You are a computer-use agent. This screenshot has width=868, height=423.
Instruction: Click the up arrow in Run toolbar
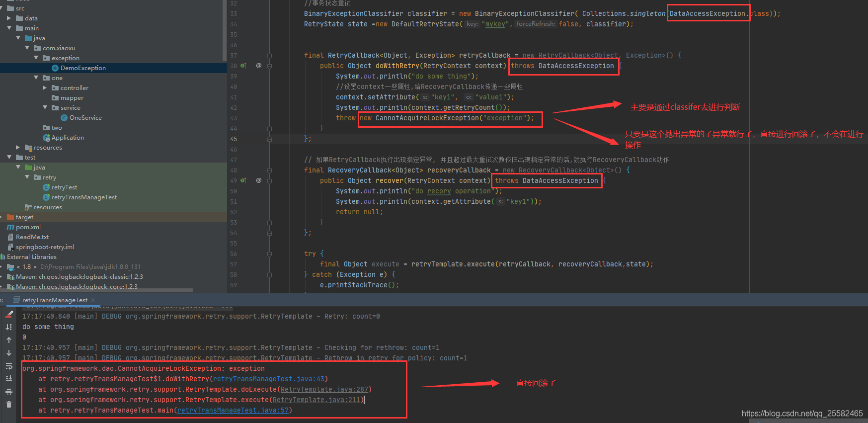coord(9,340)
